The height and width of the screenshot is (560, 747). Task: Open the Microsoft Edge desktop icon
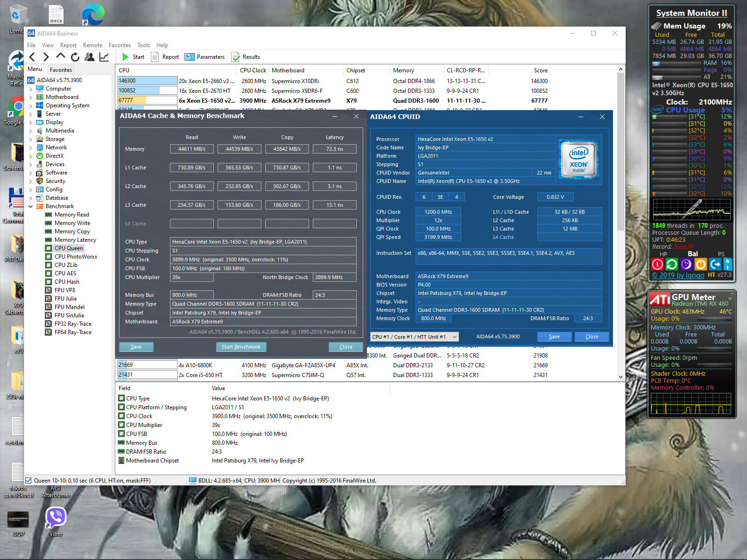93,14
